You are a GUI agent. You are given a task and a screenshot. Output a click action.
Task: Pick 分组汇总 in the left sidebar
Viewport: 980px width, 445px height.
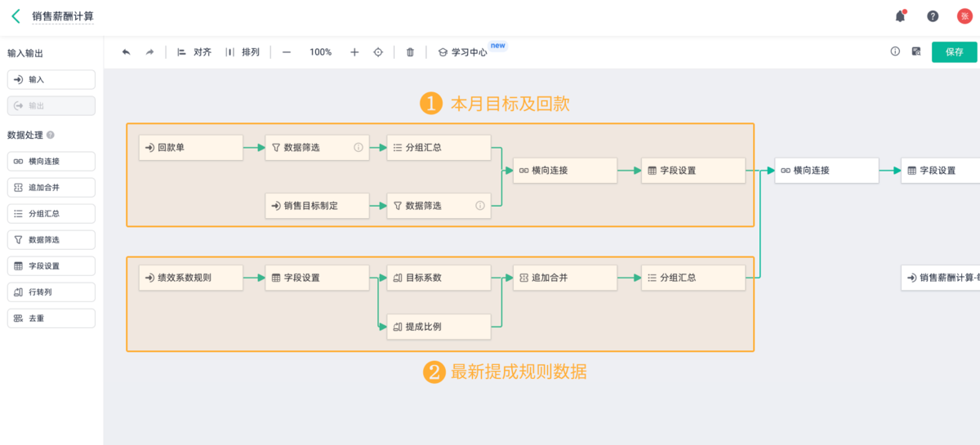coord(51,214)
